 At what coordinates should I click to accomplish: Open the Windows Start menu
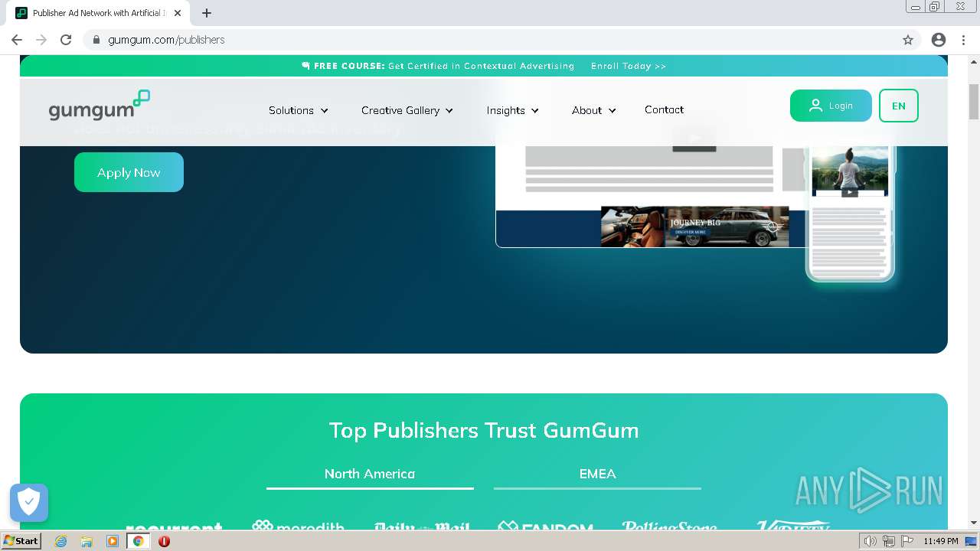click(21, 541)
